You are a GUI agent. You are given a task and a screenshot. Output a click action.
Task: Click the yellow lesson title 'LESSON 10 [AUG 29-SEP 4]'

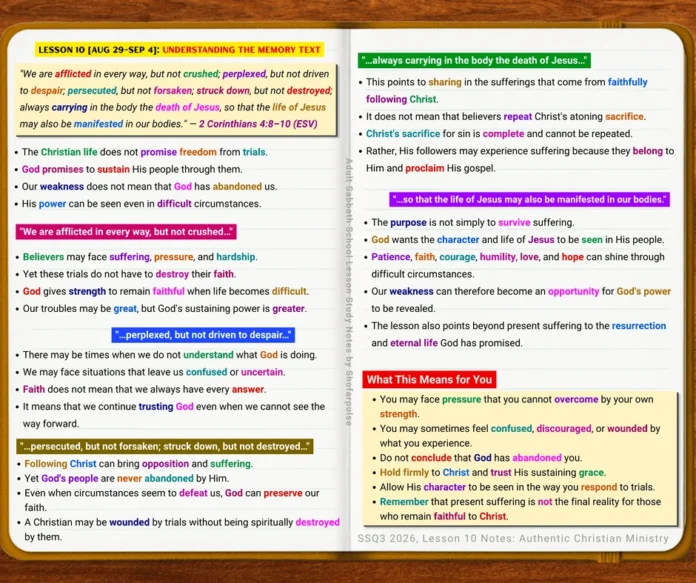coord(99,50)
